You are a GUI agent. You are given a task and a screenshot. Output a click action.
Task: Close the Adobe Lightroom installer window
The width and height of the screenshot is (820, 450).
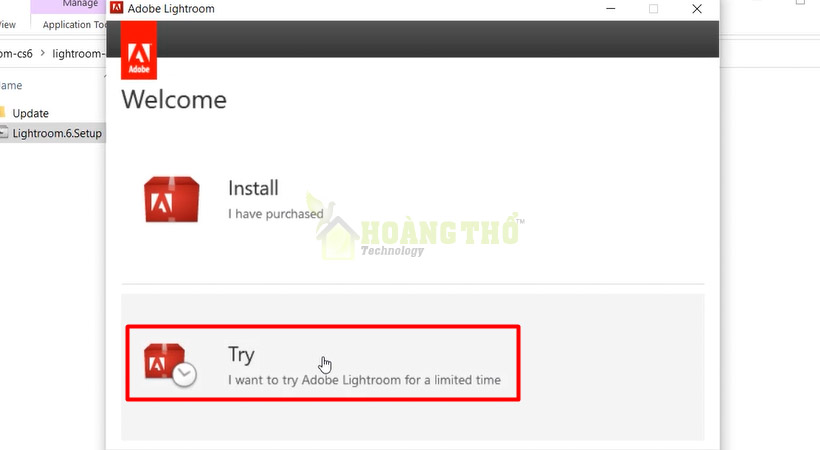(x=697, y=8)
